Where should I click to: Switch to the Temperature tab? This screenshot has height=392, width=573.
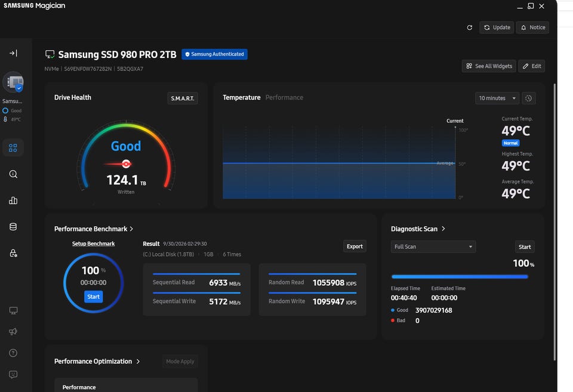click(242, 97)
